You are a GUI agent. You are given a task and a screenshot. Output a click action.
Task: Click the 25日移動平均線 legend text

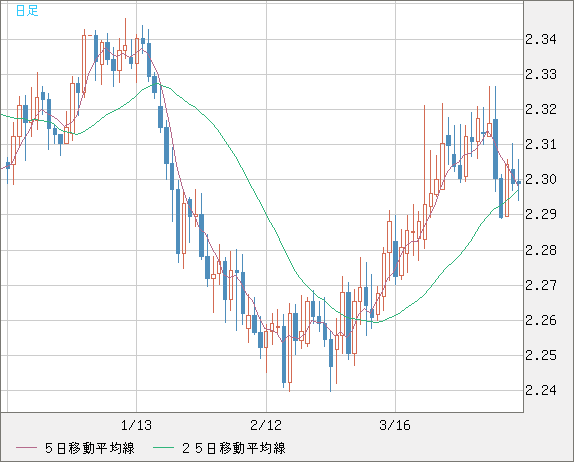(x=234, y=448)
